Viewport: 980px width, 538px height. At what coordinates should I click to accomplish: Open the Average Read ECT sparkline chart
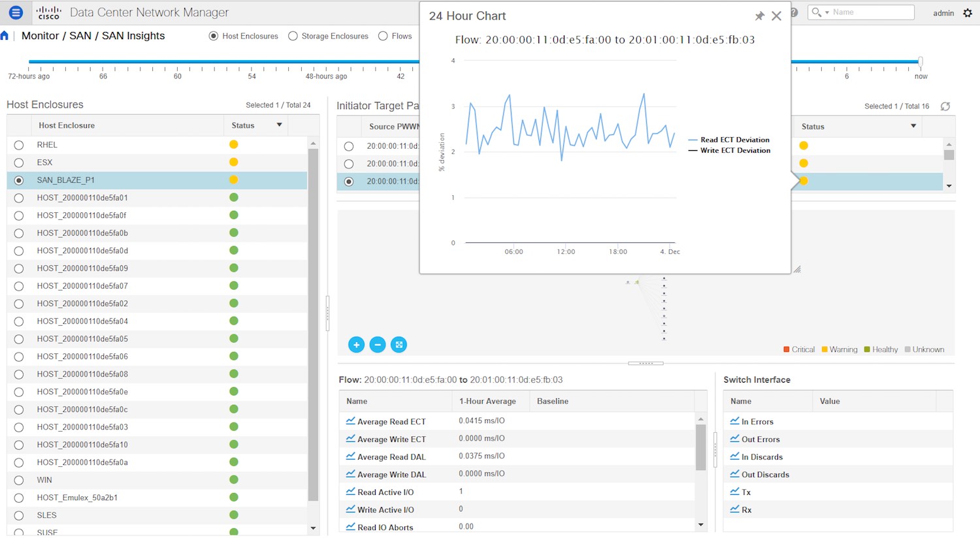[x=351, y=421]
